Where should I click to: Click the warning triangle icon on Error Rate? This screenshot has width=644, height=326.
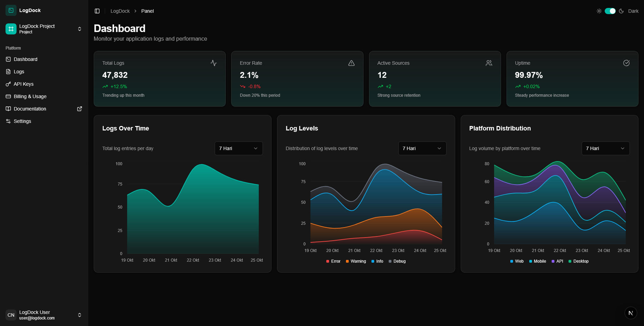coord(351,63)
